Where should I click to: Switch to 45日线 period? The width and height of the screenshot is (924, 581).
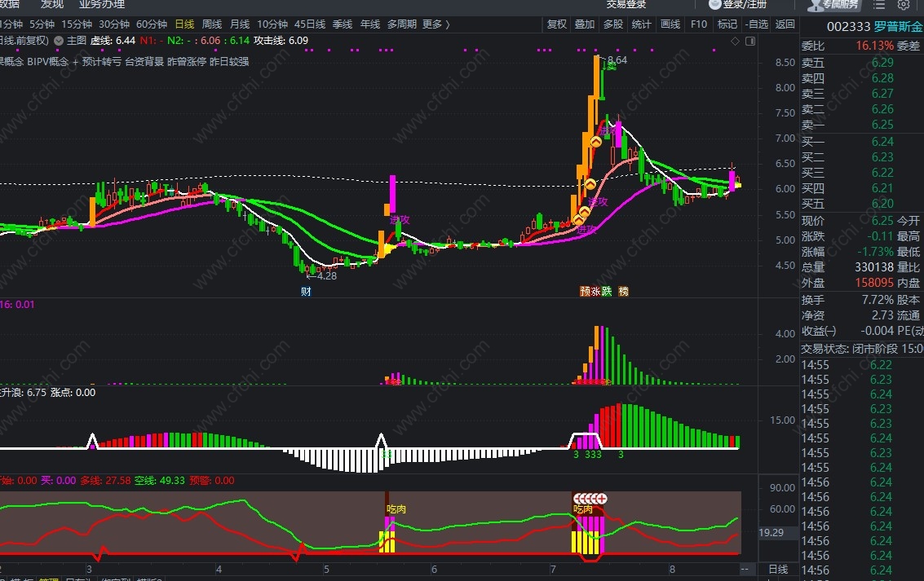[x=310, y=24]
